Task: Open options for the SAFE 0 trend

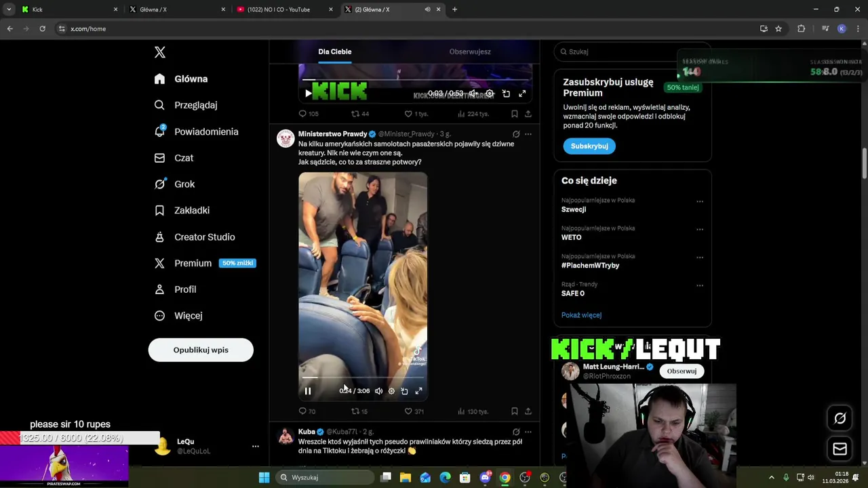Action: [x=700, y=285]
